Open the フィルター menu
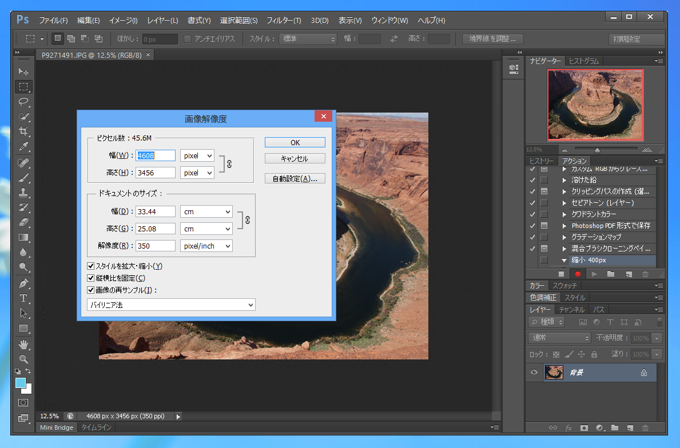Viewport: 680px width, 448px height. click(284, 20)
